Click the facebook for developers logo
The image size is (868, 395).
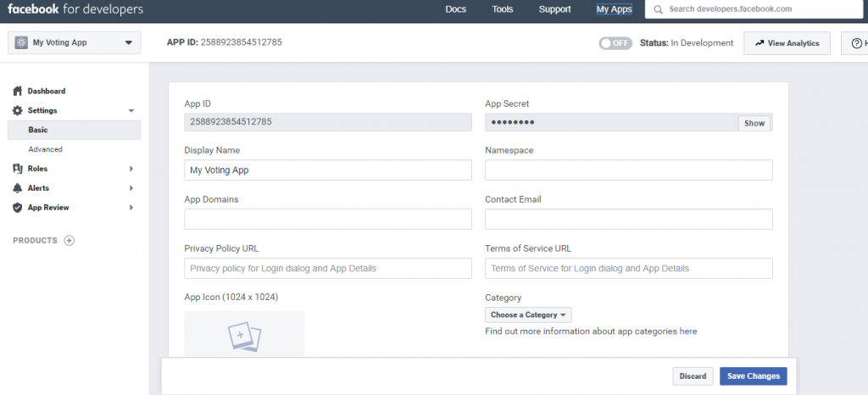[x=75, y=9]
